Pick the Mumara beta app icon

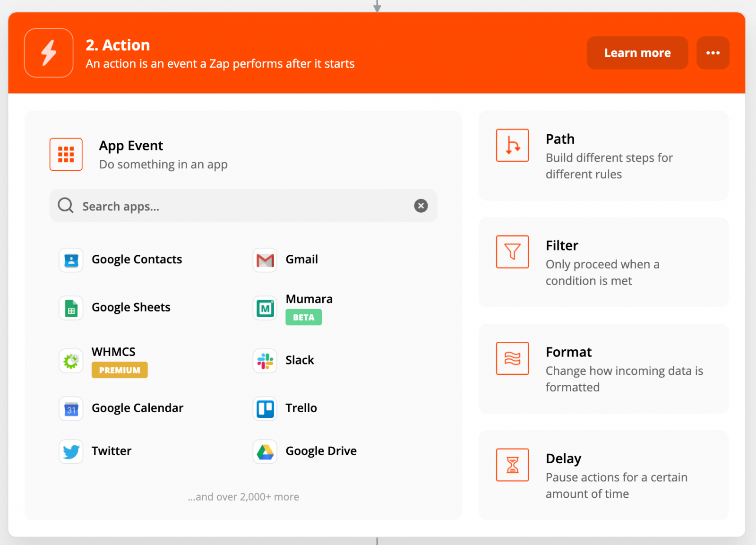265,308
